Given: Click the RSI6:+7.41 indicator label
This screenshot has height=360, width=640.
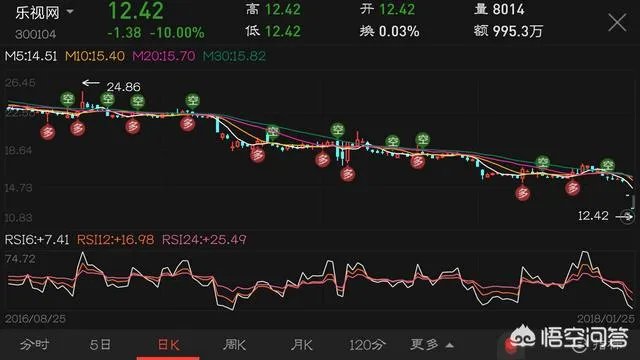Looking at the screenshot, I should click(37, 239).
